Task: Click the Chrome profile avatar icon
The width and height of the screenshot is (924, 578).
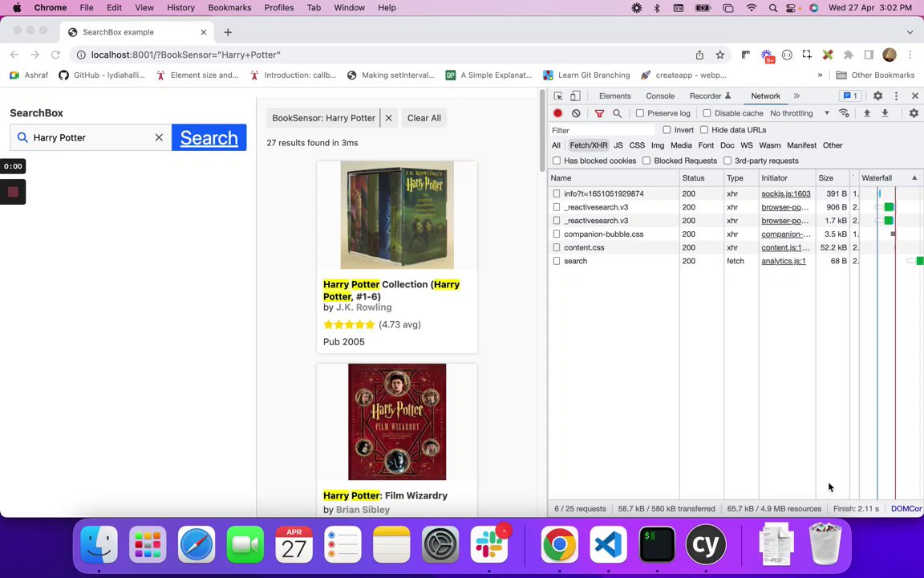Action: 890,55
